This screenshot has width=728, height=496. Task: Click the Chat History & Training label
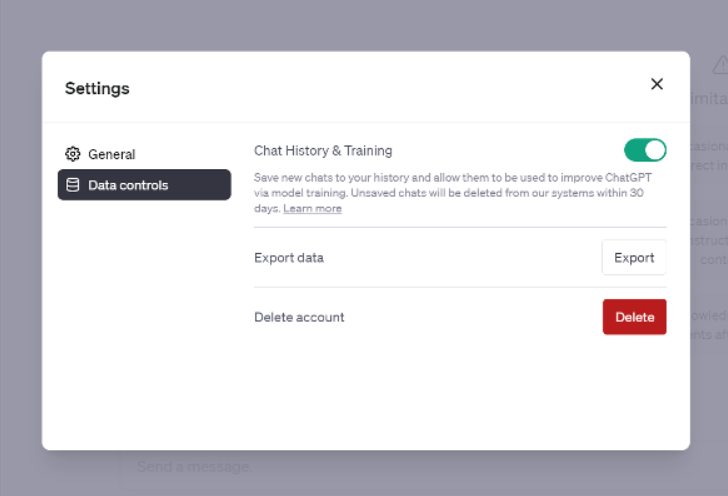[323, 150]
